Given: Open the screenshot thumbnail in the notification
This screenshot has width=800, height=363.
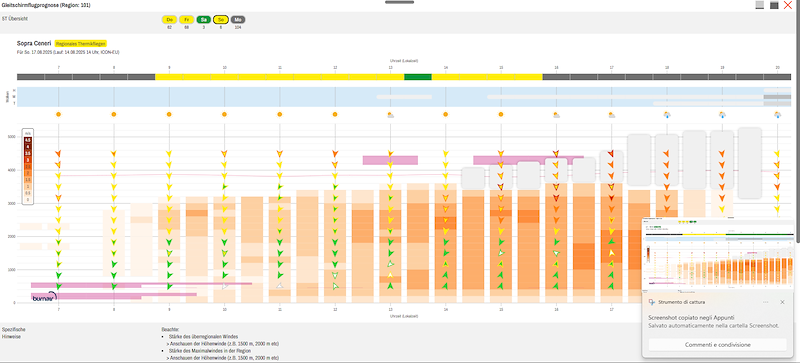Looking at the screenshot, I should (x=718, y=254).
